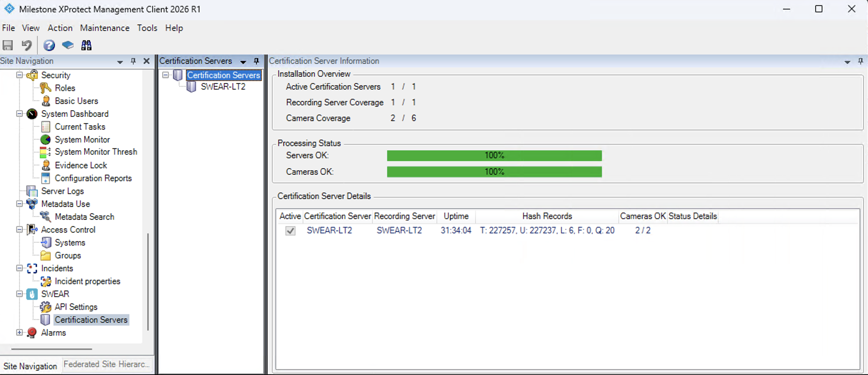Viewport: 868px width, 375px height.
Task: Click the Incident properties icon
Action: pyautogui.click(x=45, y=281)
